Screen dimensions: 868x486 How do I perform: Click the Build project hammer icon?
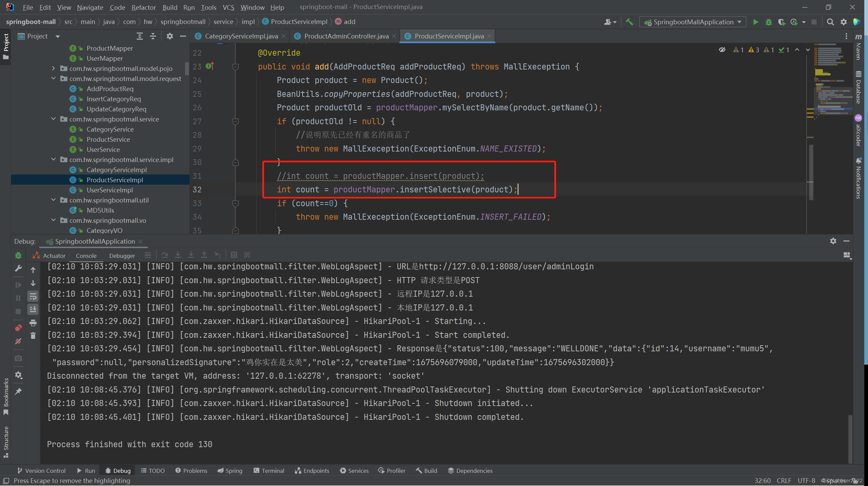click(x=629, y=22)
